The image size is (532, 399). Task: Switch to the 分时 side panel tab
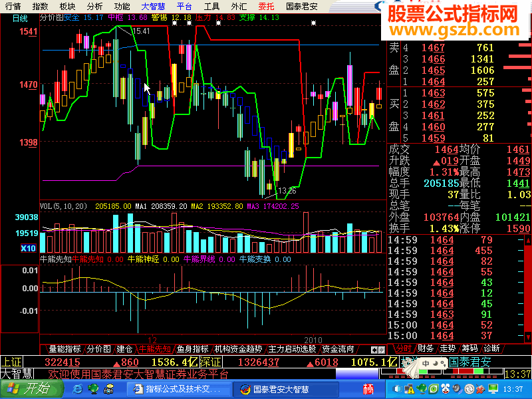(404, 348)
